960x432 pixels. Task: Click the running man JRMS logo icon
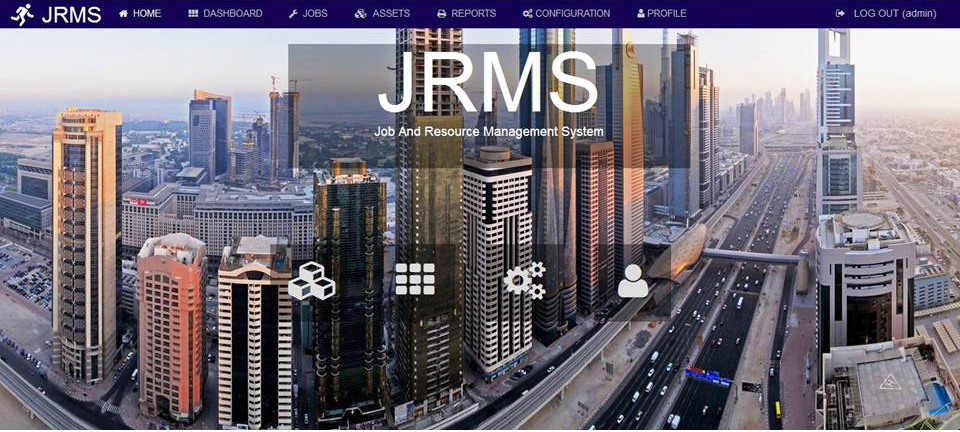click(22, 14)
